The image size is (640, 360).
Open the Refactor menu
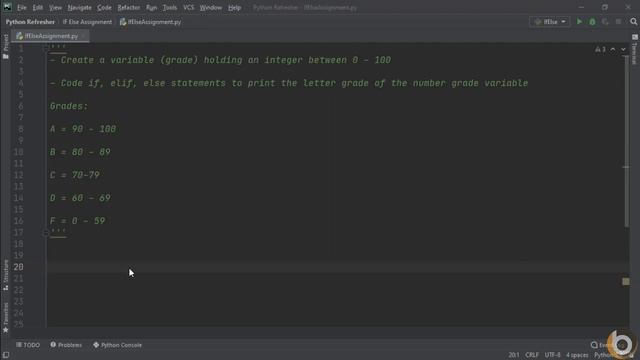[129, 8]
